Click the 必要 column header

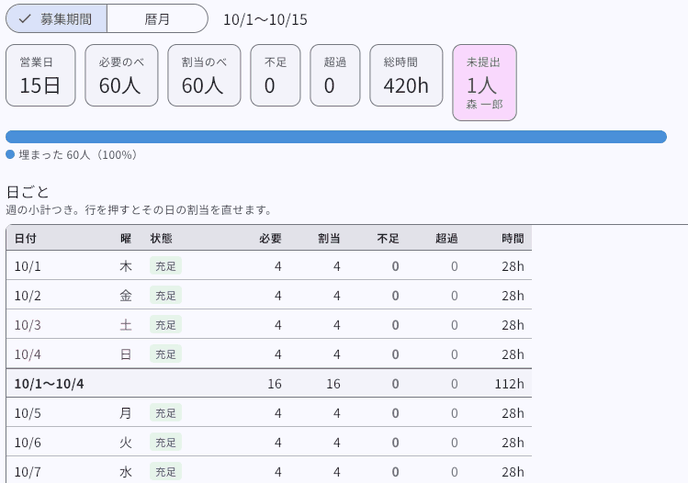click(270, 238)
